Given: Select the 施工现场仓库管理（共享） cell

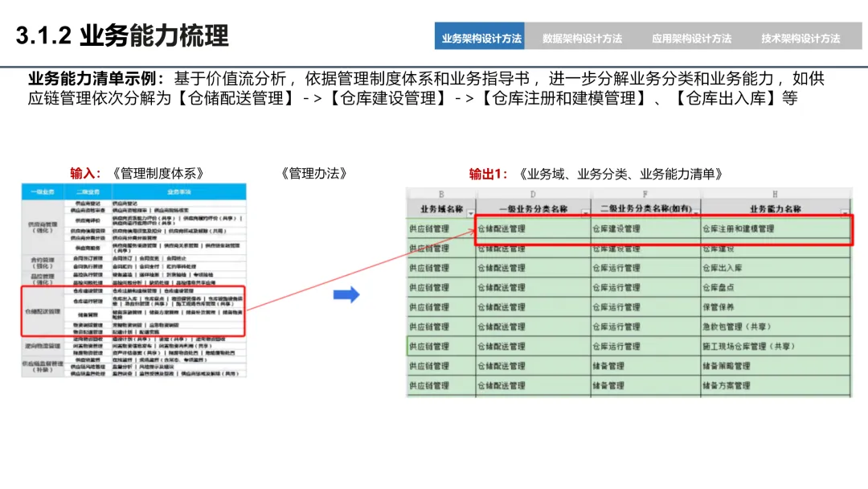Looking at the screenshot, I should point(775,347).
